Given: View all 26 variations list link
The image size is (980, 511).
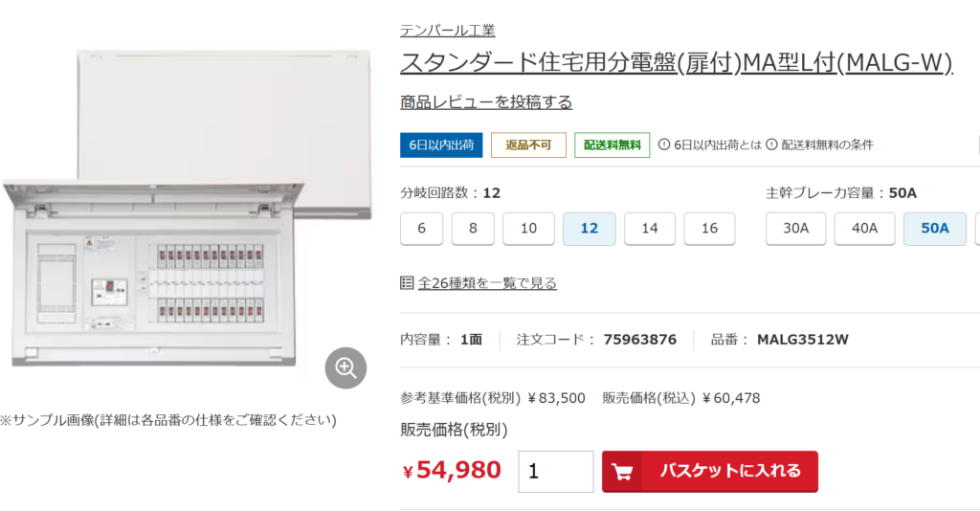Looking at the screenshot, I should 487,283.
